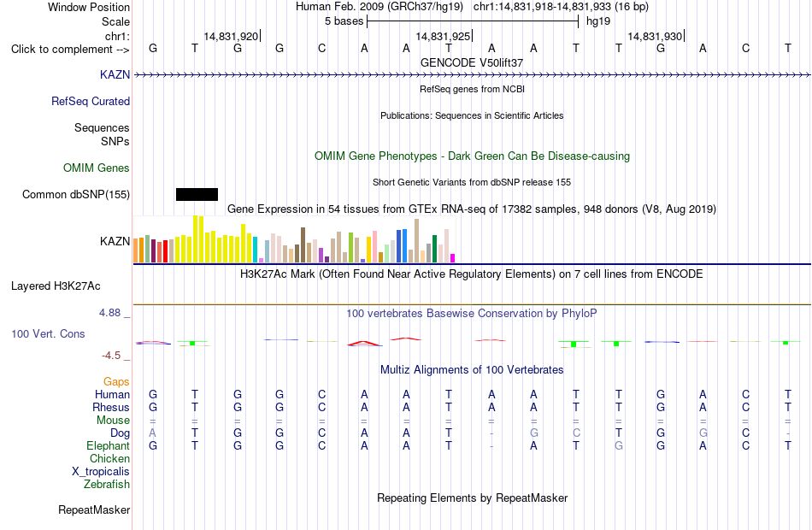Click the H3K27Ac Mark ENCODE track title
Viewport: 812px width, 530px height.
[472, 274]
